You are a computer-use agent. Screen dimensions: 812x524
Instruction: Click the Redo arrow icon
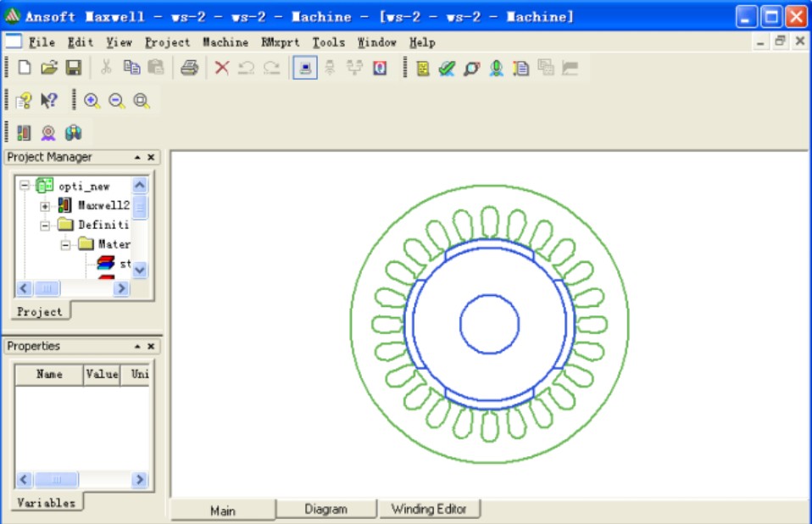click(271, 67)
